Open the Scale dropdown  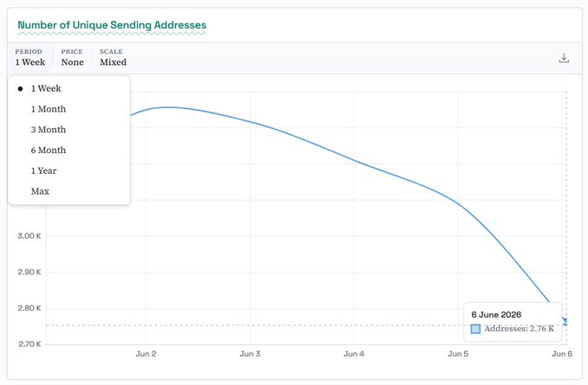pos(113,58)
